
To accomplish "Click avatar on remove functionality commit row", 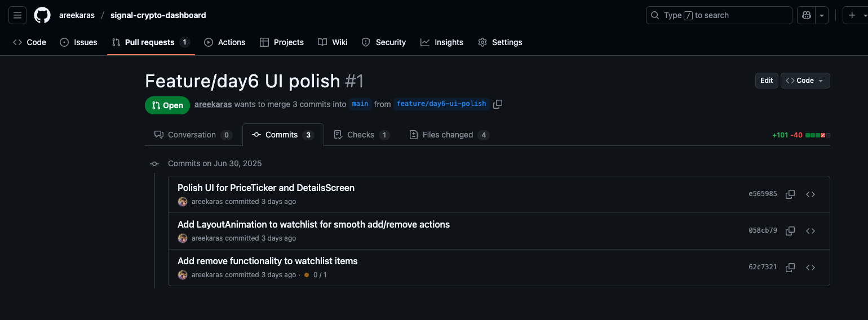I will 183,275.
